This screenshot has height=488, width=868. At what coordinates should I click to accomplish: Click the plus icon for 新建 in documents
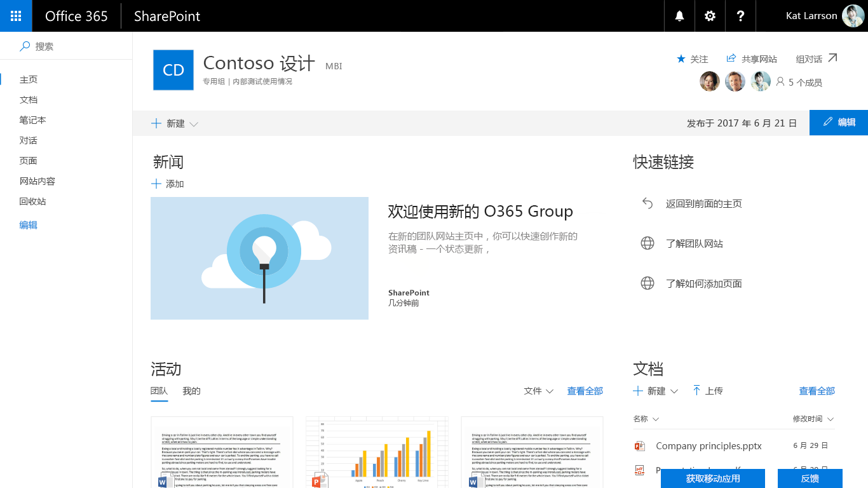(639, 391)
